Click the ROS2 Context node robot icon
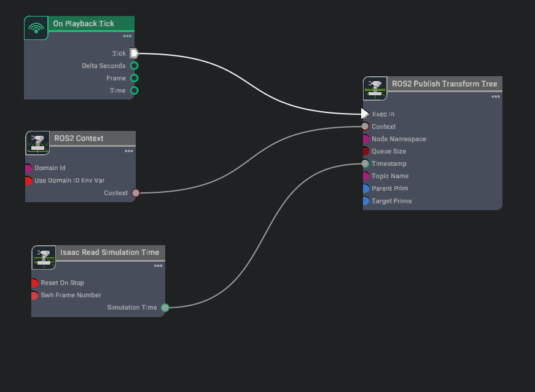Image resolution: width=535 pixels, height=392 pixels. pyautogui.click(x=37, y=143)
